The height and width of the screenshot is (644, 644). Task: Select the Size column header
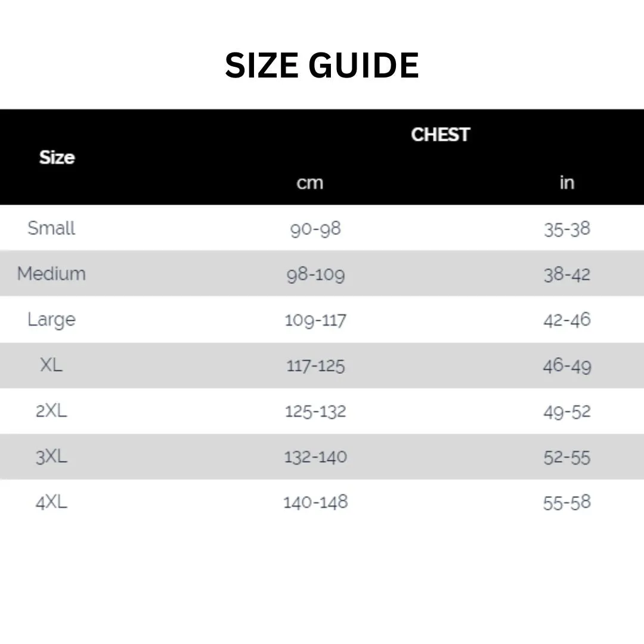point(57,157)
